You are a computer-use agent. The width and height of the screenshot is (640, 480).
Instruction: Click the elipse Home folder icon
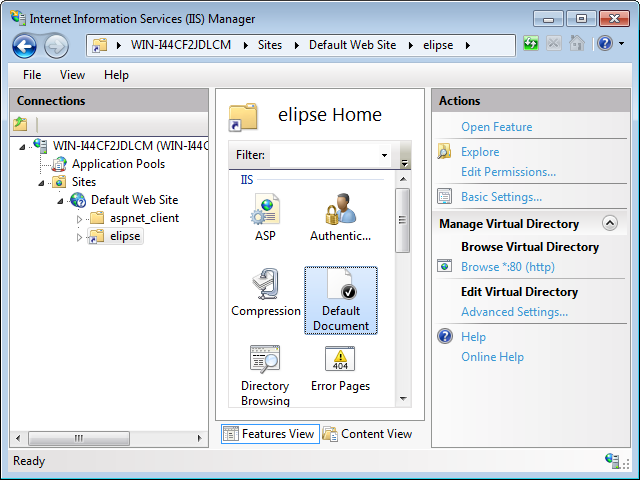243,118
